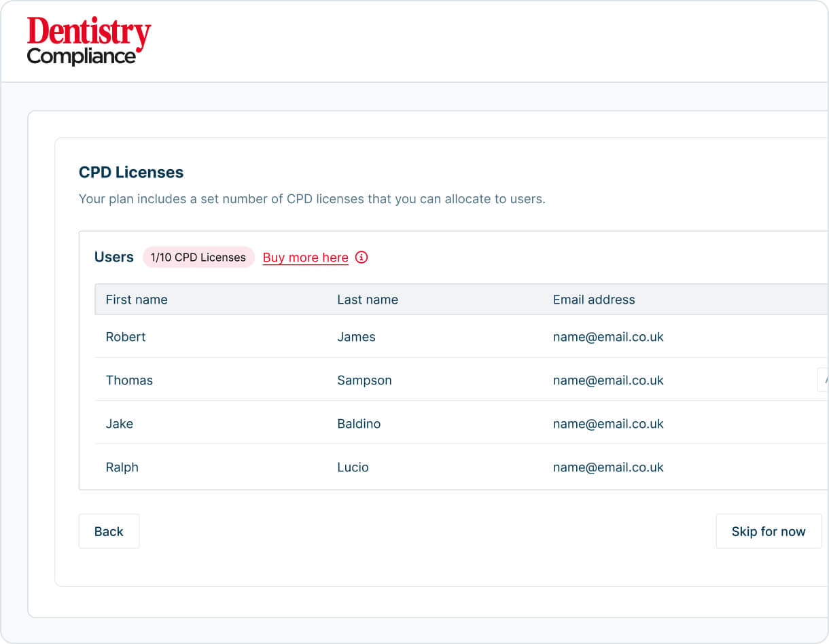The width and height of the screenshot is (829, 644).
Task: Click the 1/10 CPD Licenses badge
Action: click(198, 257)
